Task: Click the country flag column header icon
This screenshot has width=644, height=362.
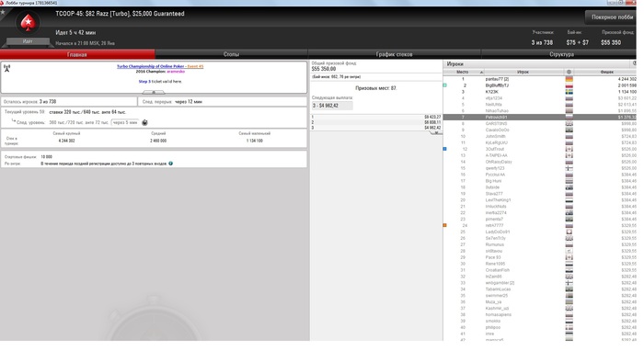Action: click(x=569, y=72)
